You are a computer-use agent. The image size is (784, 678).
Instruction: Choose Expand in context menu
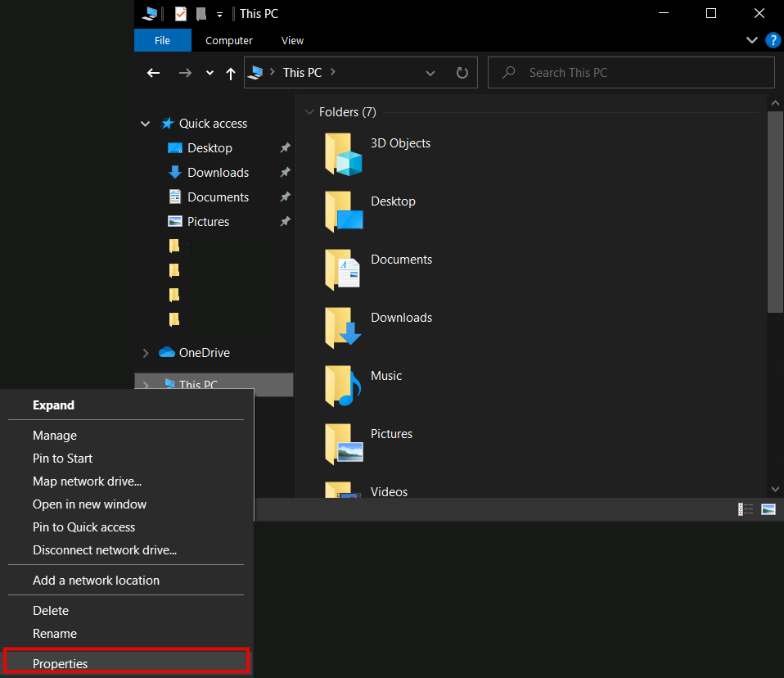(126, 405)
